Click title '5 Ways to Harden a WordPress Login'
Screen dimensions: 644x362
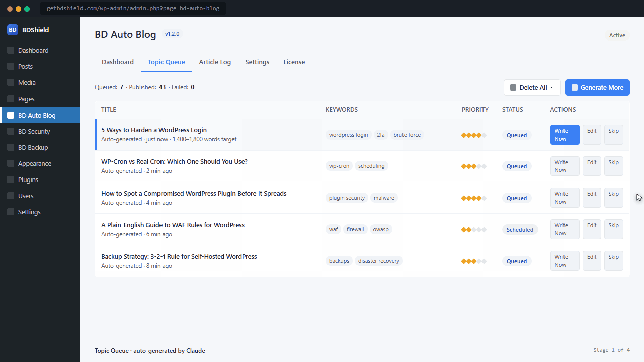coord(154,130)
